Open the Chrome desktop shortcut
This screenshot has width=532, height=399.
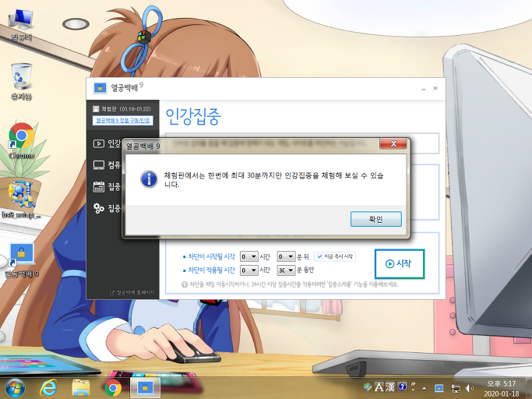click(x=22, y=141)
